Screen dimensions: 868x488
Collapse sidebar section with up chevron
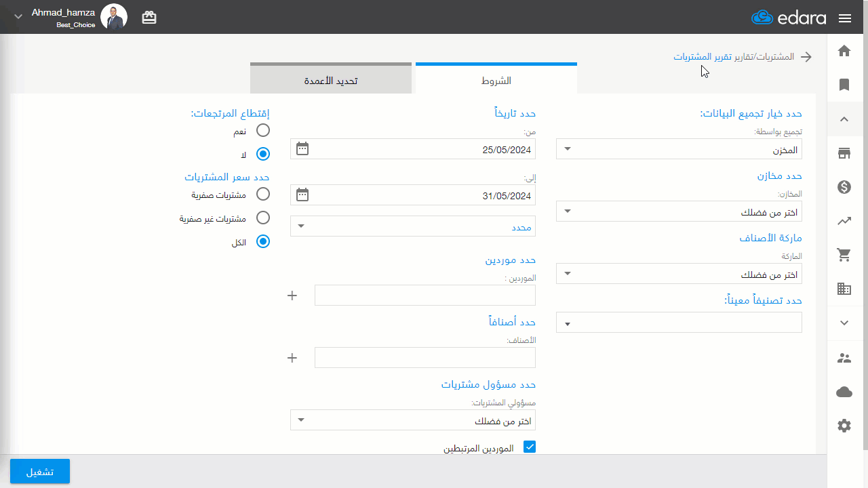pyautogui.click(x=844, y=119)
